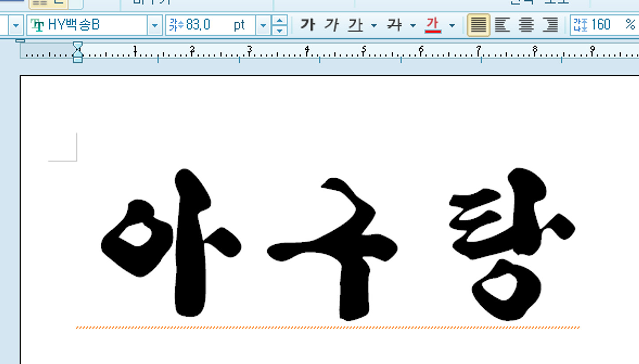Viewport: 639px width, 364px height.
Task: Increase font size with up stepper
Action: (x=279, y=20)
